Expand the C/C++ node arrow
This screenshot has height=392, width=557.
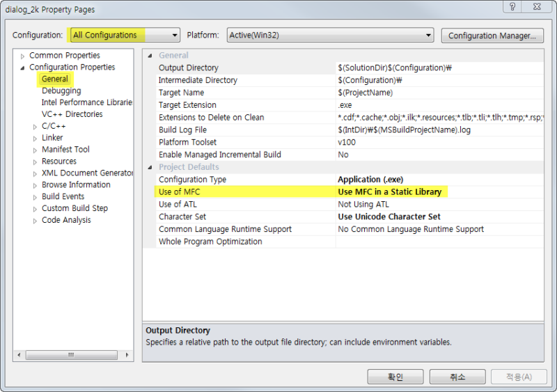35,127
